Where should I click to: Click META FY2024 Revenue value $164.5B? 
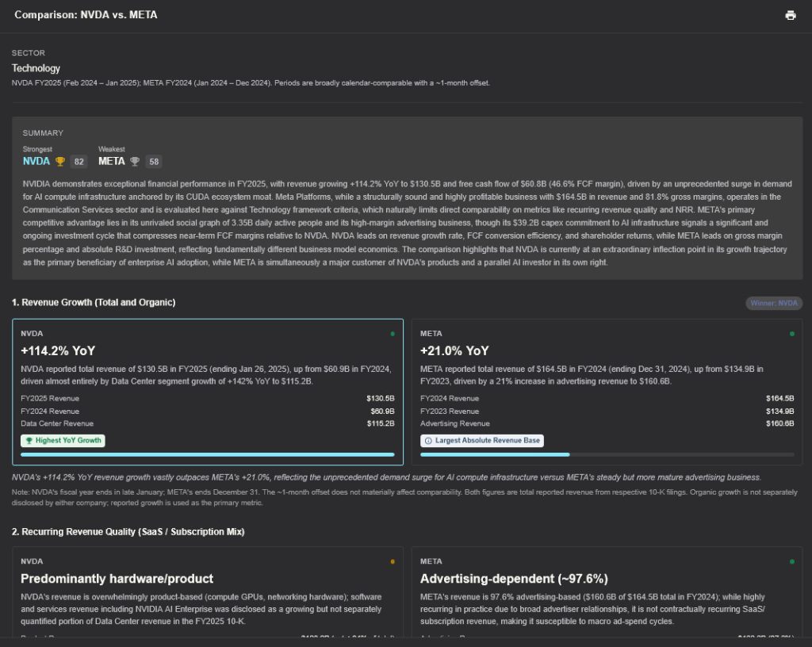[780, 399]
